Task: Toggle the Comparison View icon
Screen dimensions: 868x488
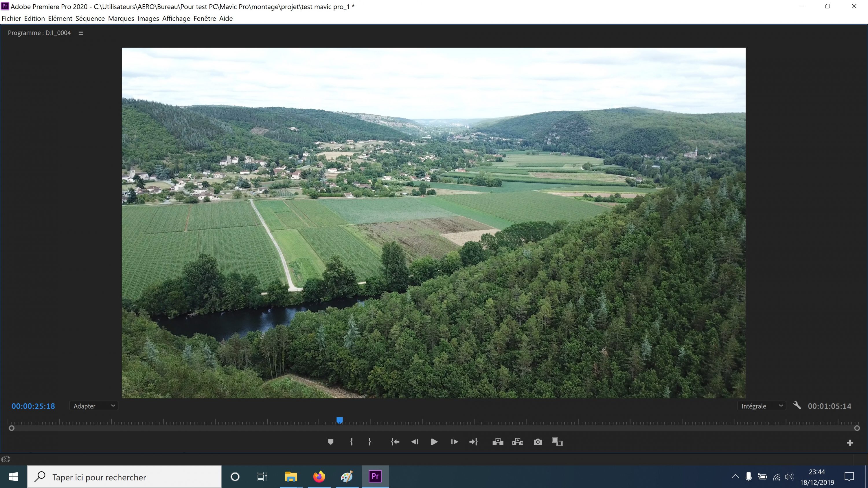Action: pyautogui.click(x=557, y=442)
